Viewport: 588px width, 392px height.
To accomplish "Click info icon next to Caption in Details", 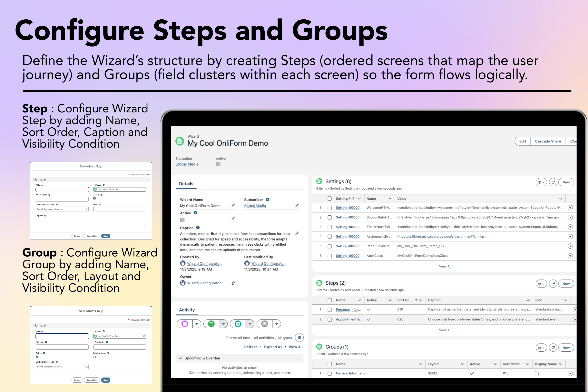I will 198,228.
